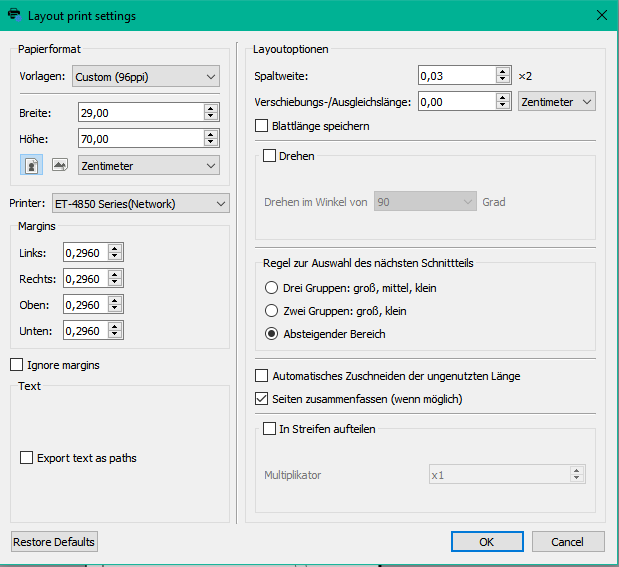Select Drei Gruppen: groß, mittel, klein
The height and width of the screenshot is (567, 619).
(x=271, y=288)
